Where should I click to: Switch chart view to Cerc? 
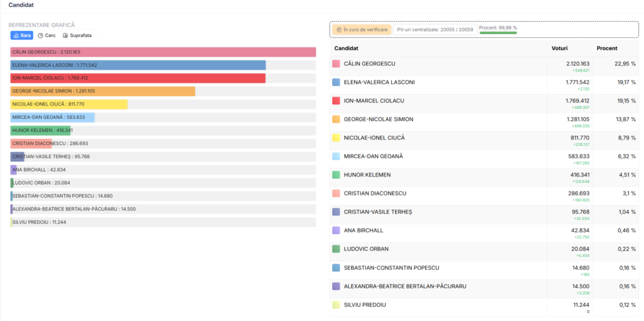point(47,35)
